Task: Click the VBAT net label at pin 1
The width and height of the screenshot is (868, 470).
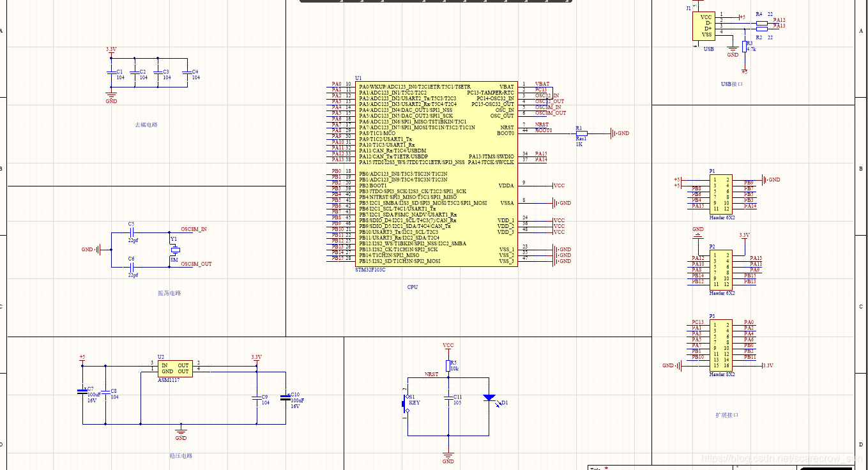Action: click(542, 84)
